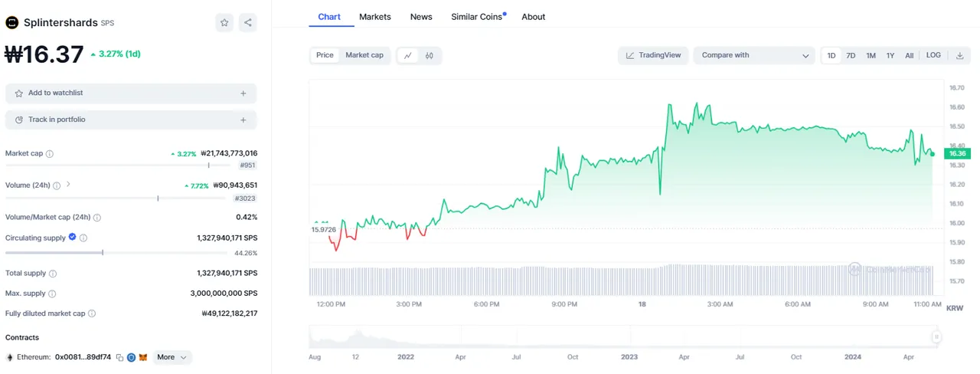
Task: Click the info icon next to Market cap
Action: [50, 154]
